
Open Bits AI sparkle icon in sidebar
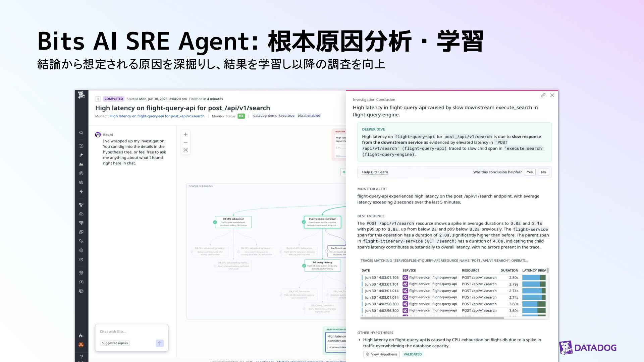81,155
